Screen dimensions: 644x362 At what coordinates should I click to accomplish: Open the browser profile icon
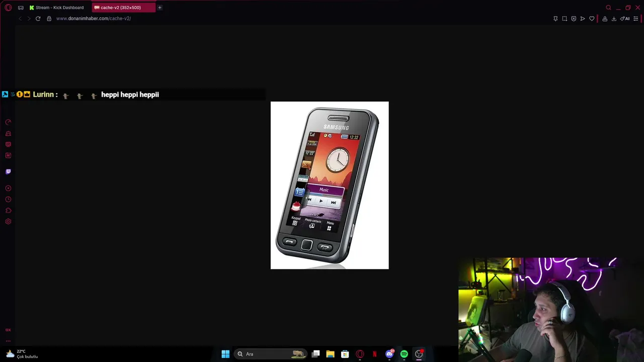pos(605,19)
